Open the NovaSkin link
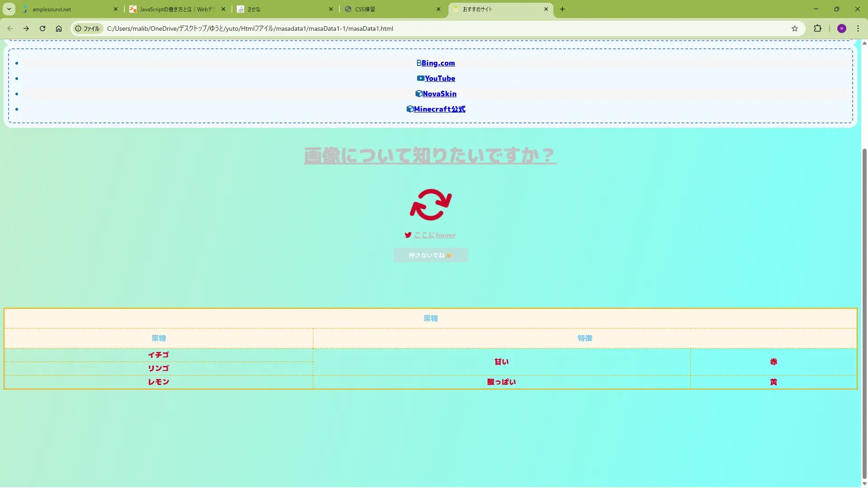The image size is (868, 488). 439,94
